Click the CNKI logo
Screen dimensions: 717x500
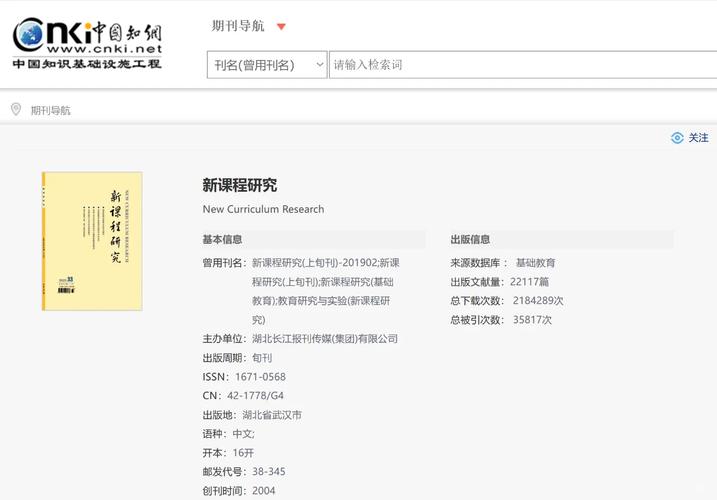[87, 44]
